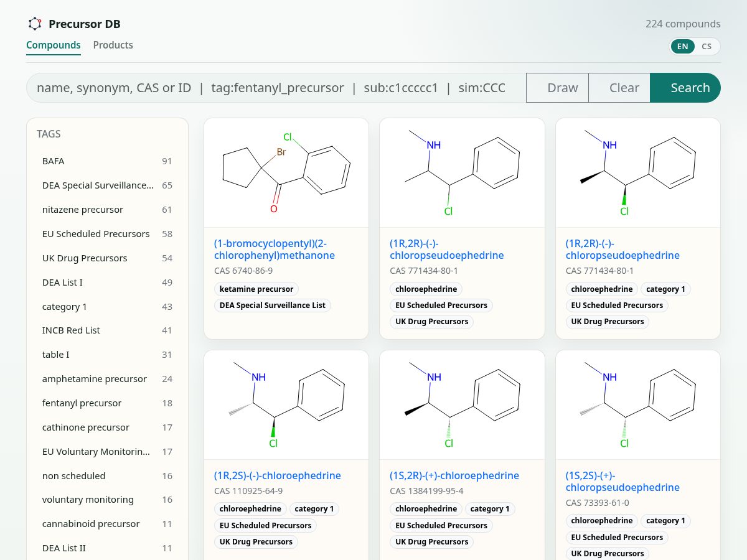Image resolution: width=747 pixels, height=560 pixels.
Task: Open (1S,2S)-(+)-chloropseudoephedrine compound link
Action: tap(622, 482)
